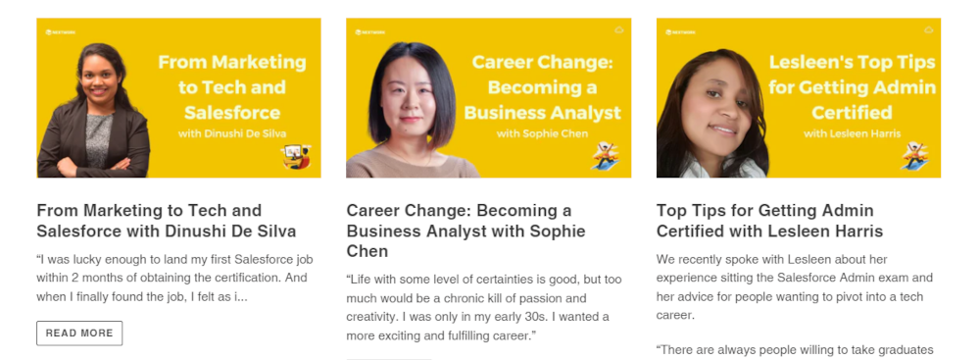Click celebrating figure icon on Lesleen's banner
Screen dimensions: 980x360
[x=915, y=156]
